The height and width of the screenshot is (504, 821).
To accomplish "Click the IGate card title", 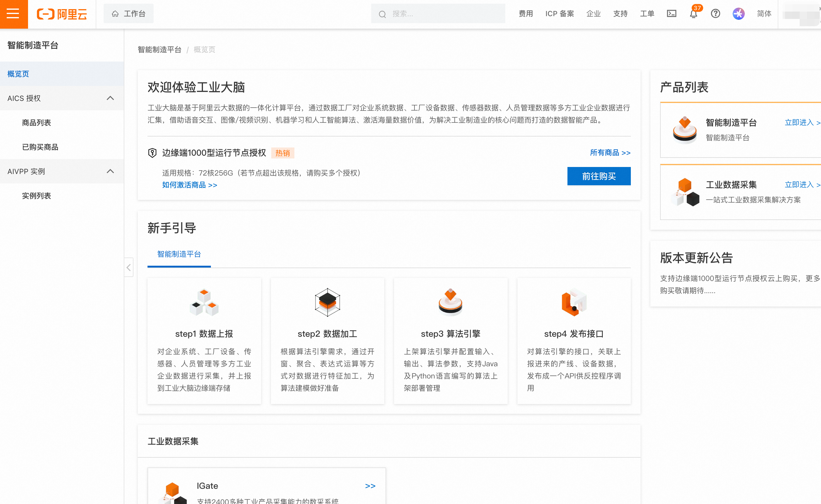I will point(207,486).
